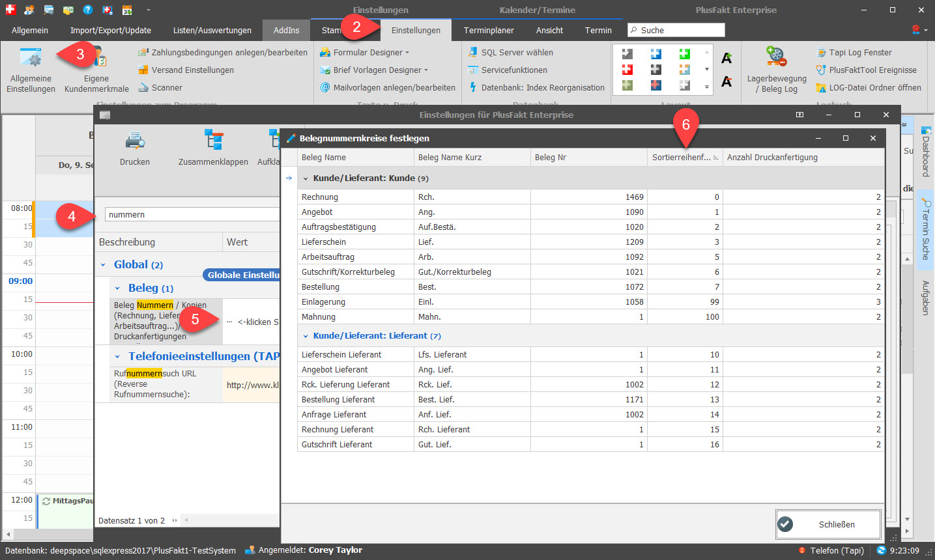The image size is (935, 560).
Task: Click Zahlungsbedingungen anlegen/bearbeiten
Action: pyautogui.click(x=222, y=52)
